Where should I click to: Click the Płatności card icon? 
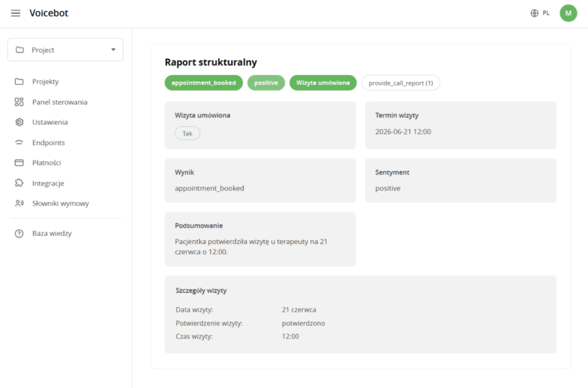19,162
